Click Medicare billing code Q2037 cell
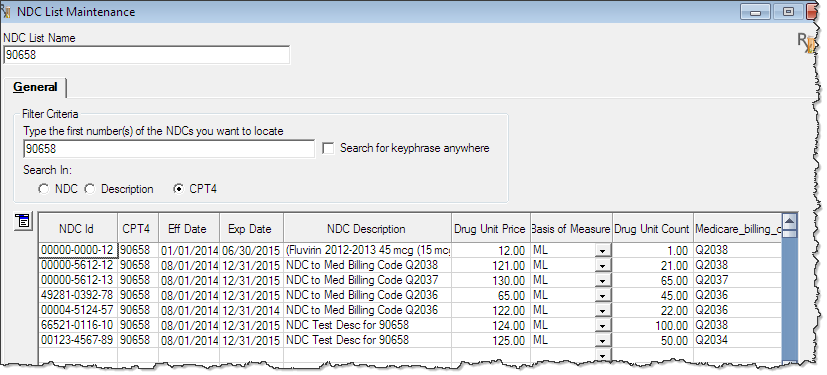Screen dimensions: 827x375 pyautogui.click(x=737, y=280)
